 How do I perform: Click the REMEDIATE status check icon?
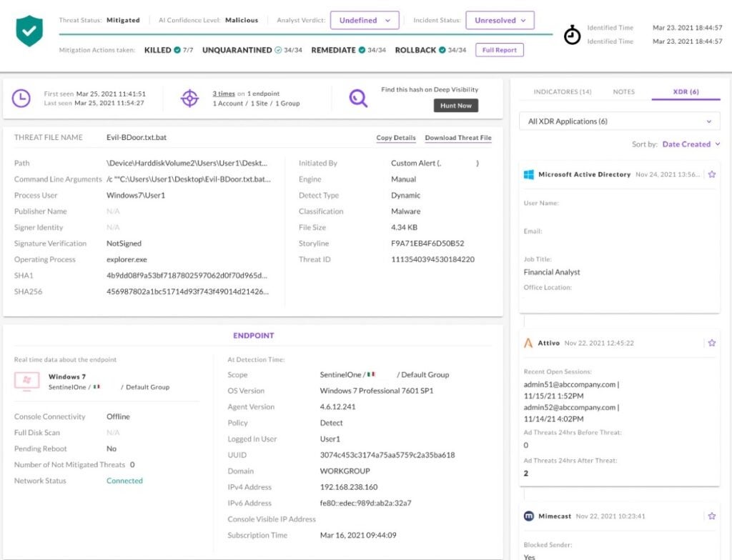coord(362,50)
